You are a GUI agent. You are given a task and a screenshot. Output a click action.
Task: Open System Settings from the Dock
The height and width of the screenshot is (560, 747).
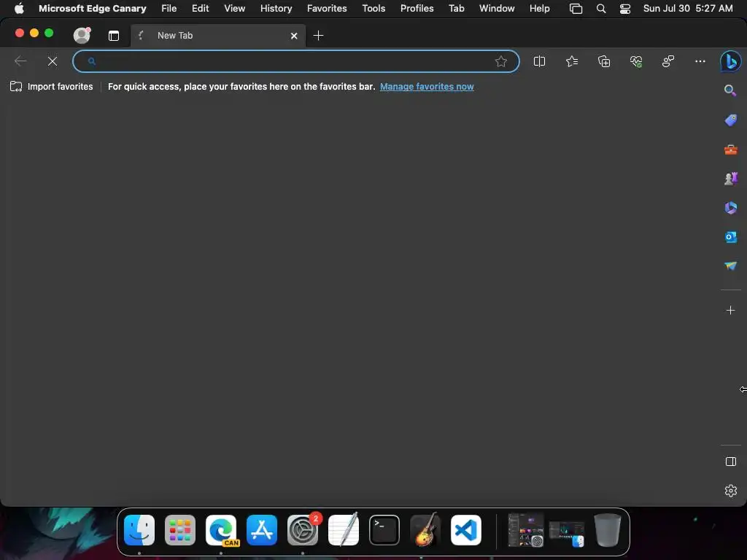click(x=303, y=530)
